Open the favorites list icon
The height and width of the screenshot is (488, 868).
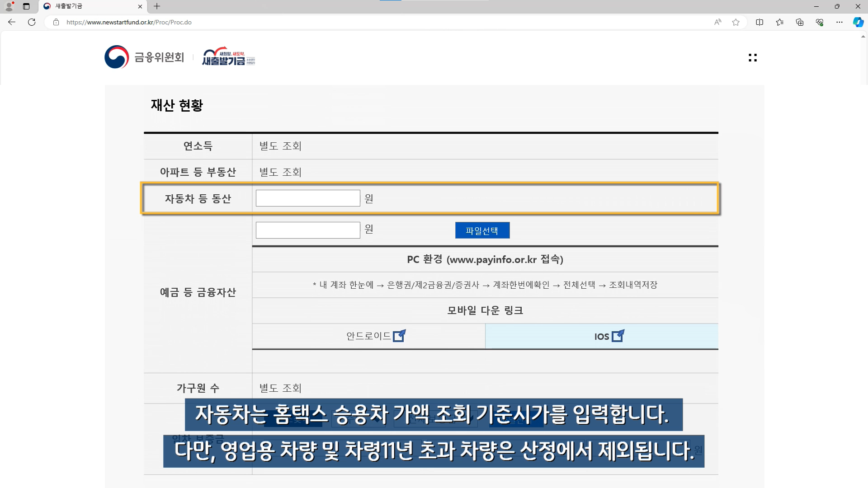[780, 22]
